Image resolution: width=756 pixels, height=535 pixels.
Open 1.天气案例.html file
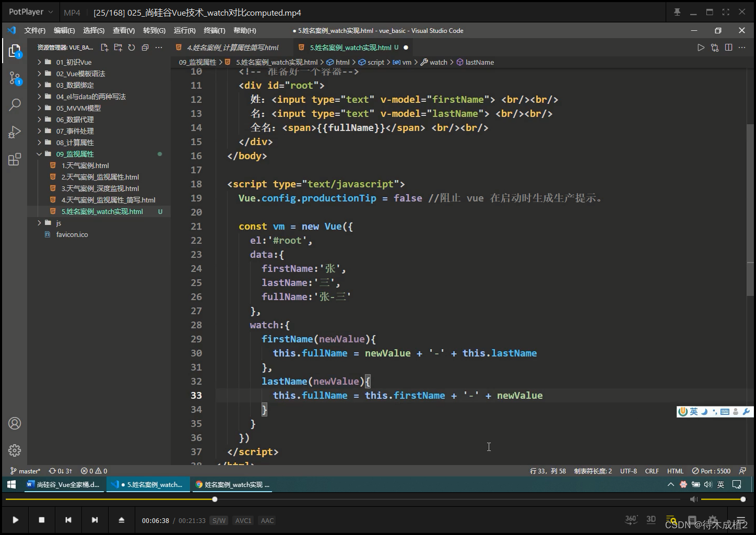(x=99, y=165)
